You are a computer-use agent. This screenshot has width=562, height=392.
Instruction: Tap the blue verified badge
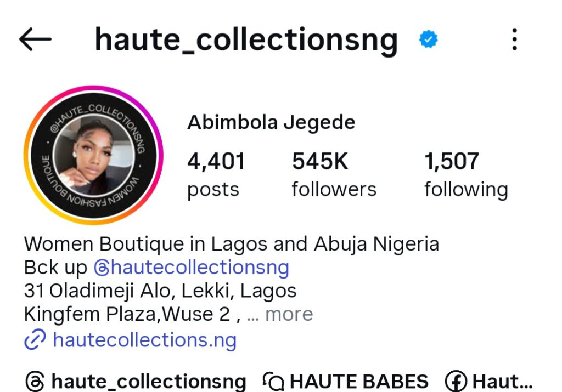click(x=428, y=39)
